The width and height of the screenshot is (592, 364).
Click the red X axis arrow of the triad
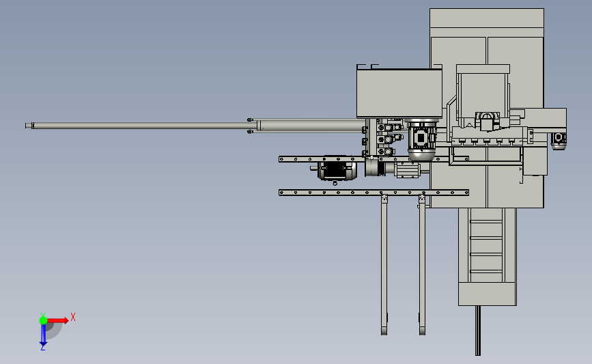57,320
